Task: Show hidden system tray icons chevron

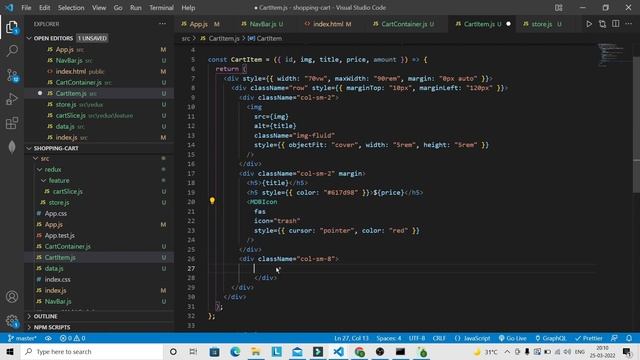Action: point(507,352)
